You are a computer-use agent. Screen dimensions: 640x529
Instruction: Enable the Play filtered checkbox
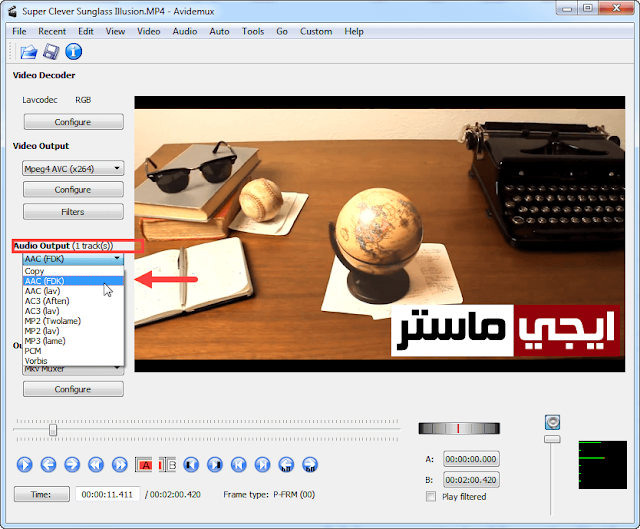[431, 496]
